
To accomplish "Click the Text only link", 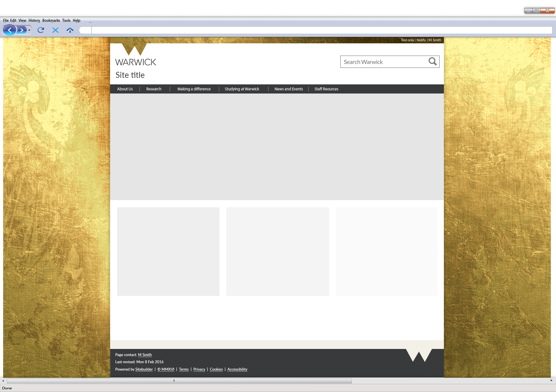I will tap(407, 40).
